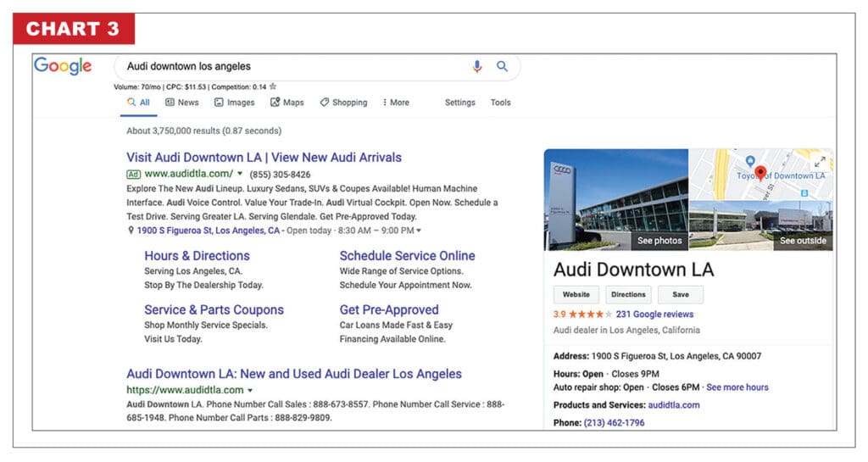The height and width of the screenshot is (462, 868).
Task: Click Volume: 70/mo keyword stats text
Action: coord(137,86)
